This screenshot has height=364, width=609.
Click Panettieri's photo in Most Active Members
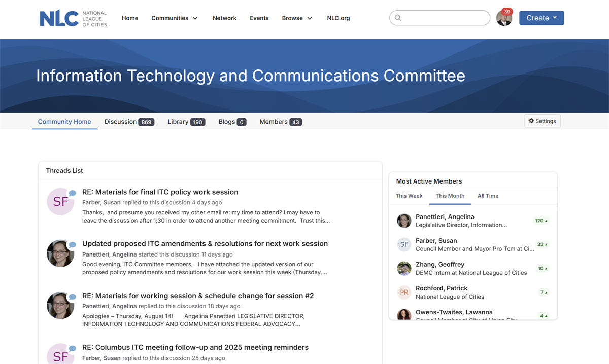coord(404,221)
